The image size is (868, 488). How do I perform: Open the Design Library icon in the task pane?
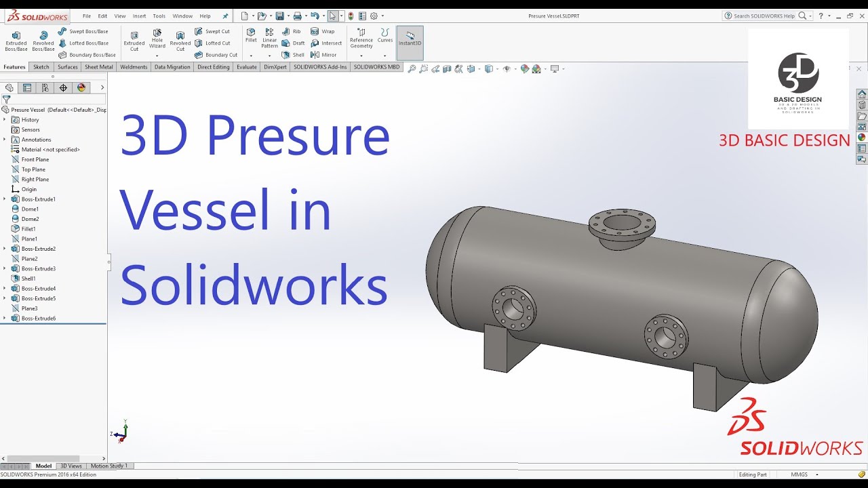tap(862, 105)
